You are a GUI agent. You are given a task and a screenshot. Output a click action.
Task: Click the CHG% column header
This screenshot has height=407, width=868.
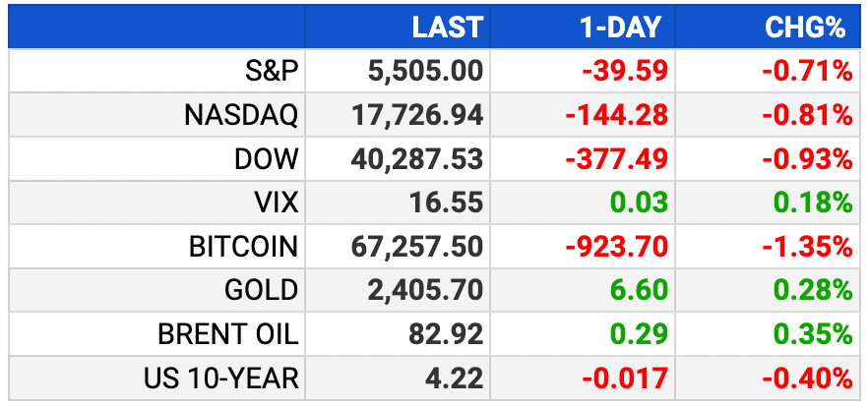click(806, 28)
